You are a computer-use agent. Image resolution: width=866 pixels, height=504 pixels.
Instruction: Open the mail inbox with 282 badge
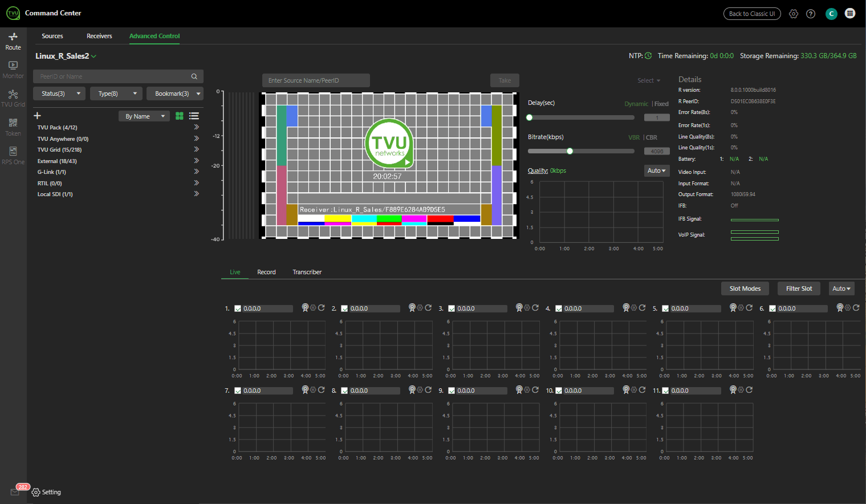[15, 492]
